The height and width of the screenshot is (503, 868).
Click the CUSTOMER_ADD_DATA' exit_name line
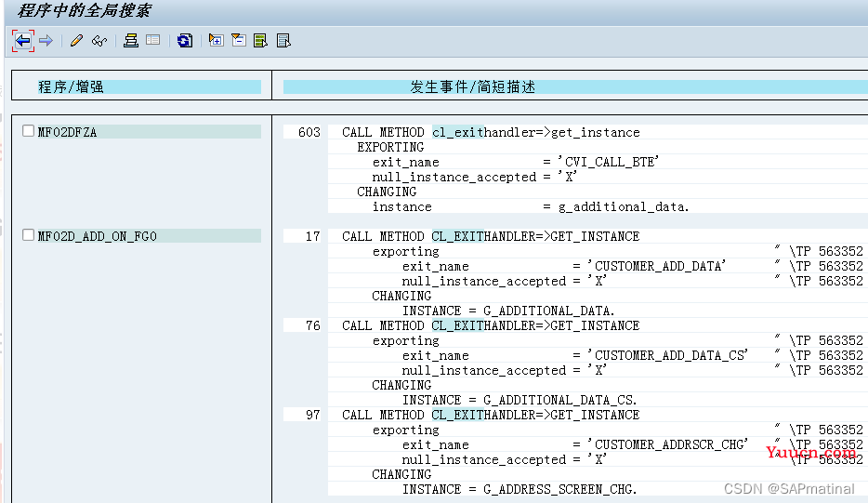563,267
